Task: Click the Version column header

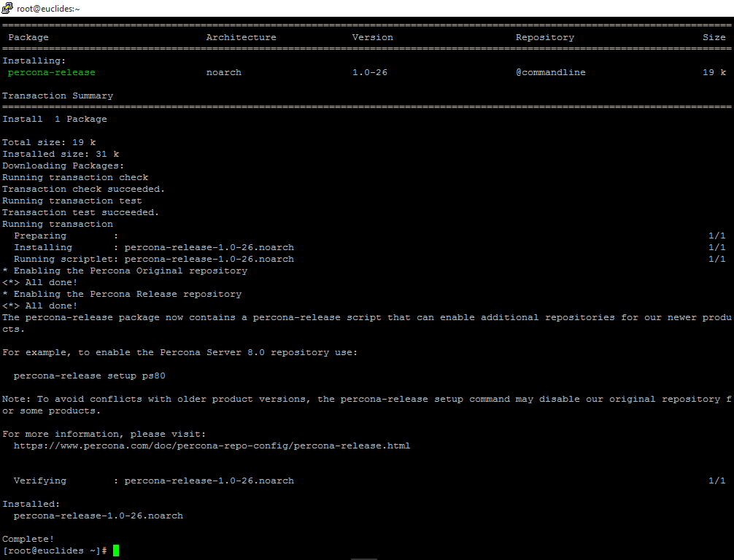Action: tap(372, 37)
